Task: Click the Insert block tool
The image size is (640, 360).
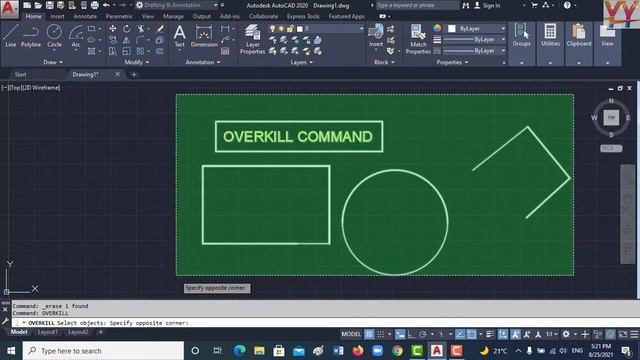Action: coord(376,36)
